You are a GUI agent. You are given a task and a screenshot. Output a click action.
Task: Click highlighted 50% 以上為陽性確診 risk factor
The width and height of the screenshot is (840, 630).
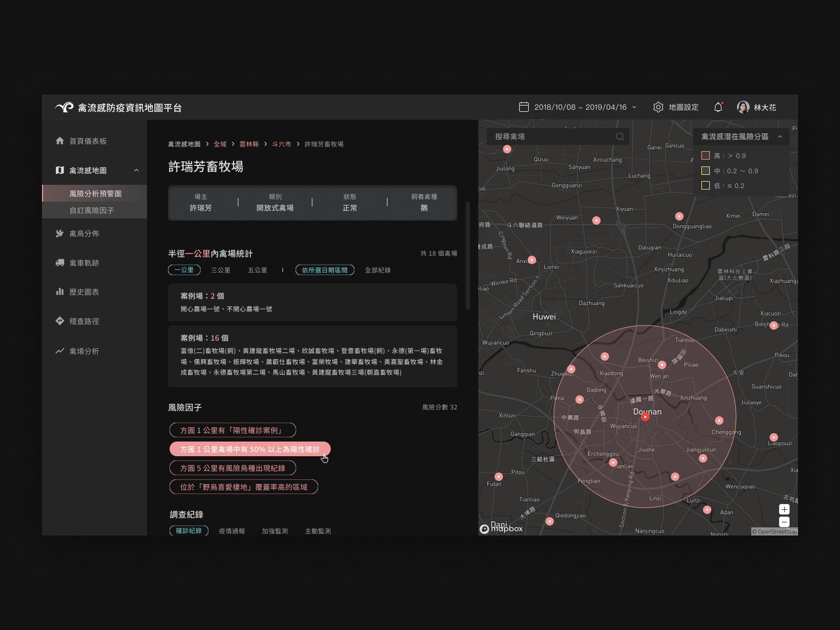click(x=250, y=449)
